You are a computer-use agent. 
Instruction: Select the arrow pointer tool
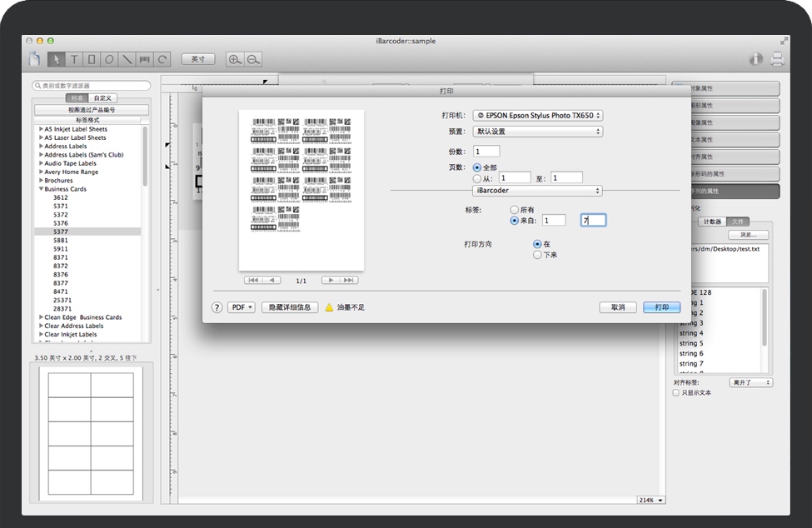(56, 59)
